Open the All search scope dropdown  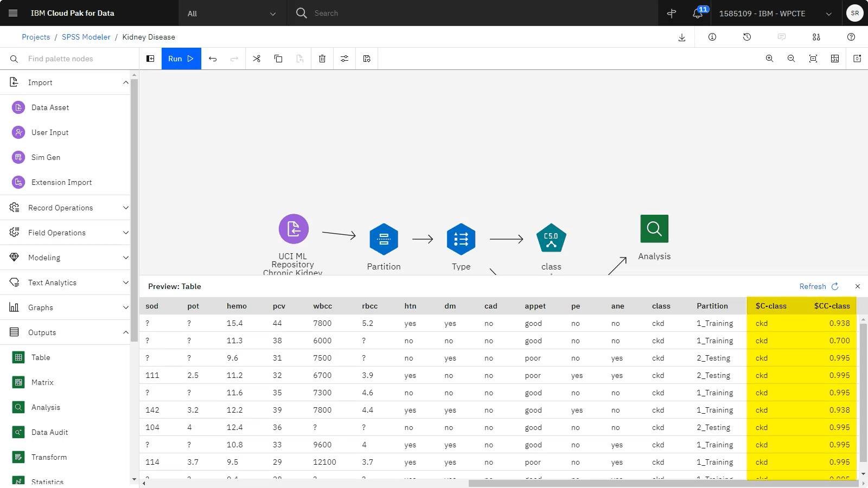[232, 14]
